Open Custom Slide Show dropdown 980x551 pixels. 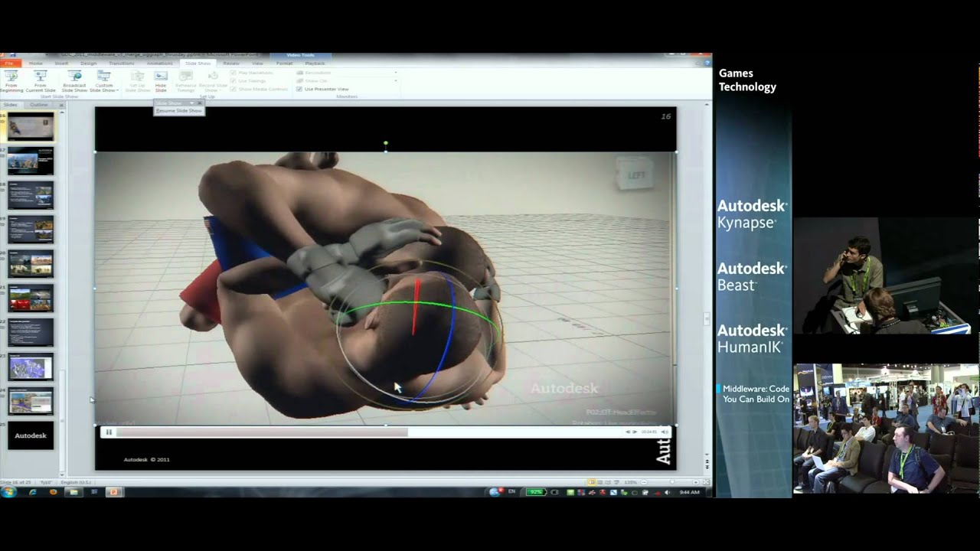pos(103,81)
